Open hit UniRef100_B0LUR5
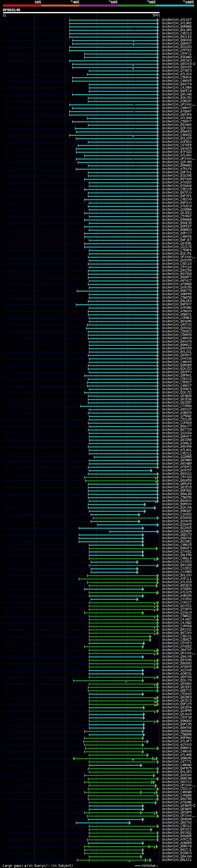The image size is (197, 868). click(x=176, y=30)
